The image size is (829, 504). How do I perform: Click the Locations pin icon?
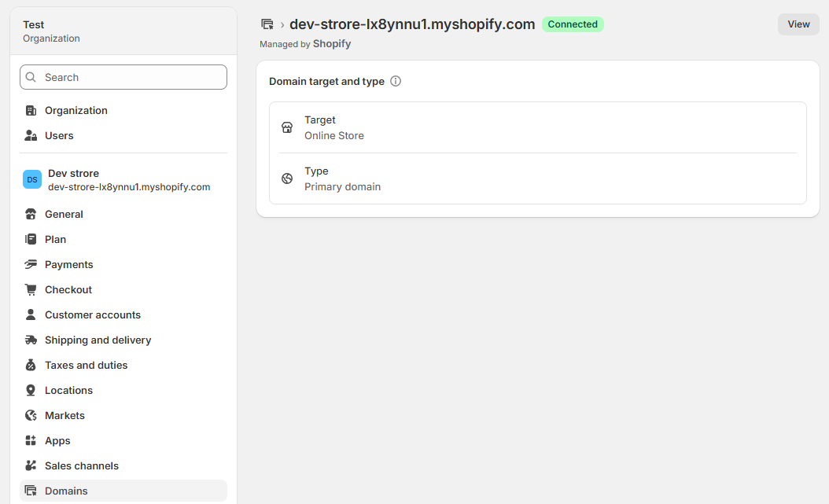[x=31, y=391]
